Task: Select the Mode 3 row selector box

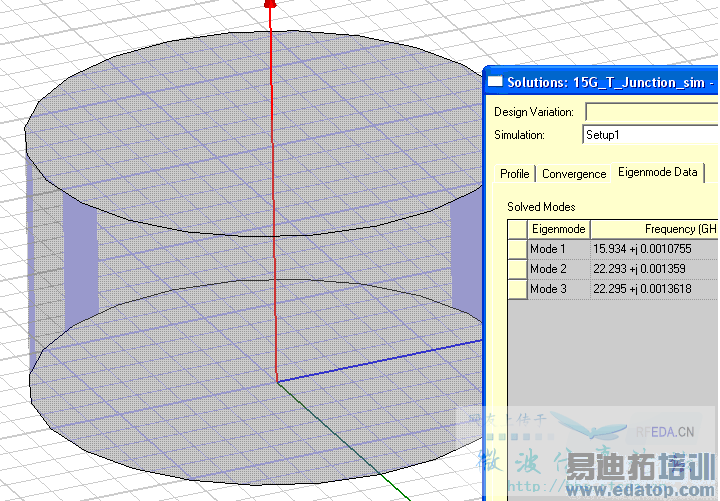Action: pos(517,289)
